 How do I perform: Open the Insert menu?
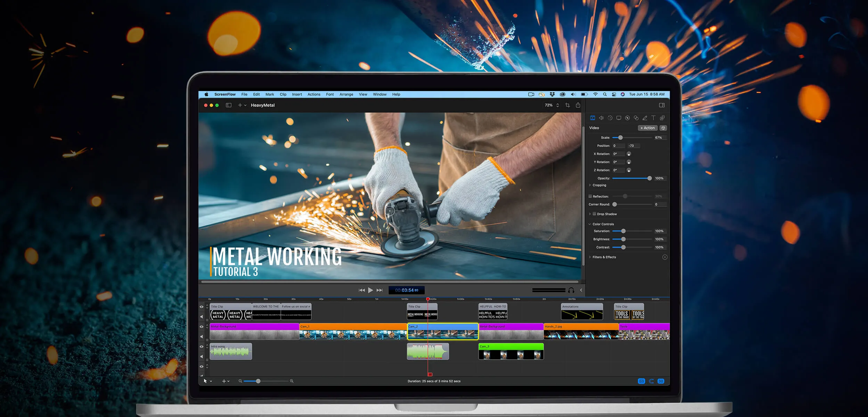pos(297,94)
